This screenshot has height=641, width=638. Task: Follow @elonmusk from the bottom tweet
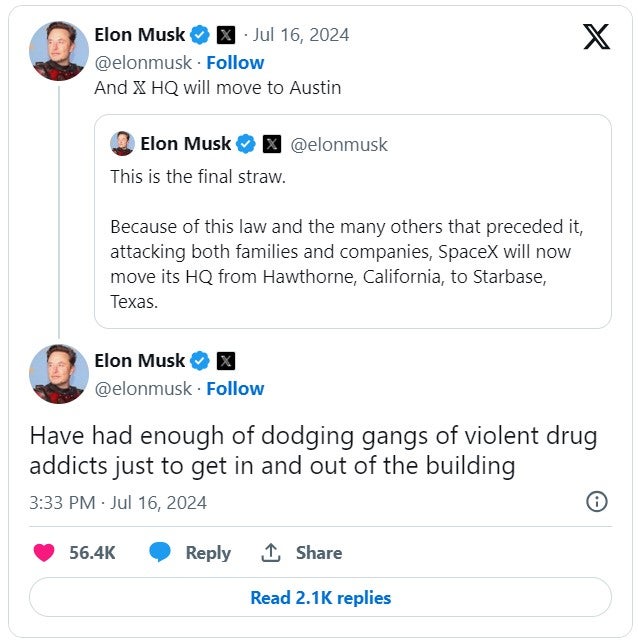(235, 388)
